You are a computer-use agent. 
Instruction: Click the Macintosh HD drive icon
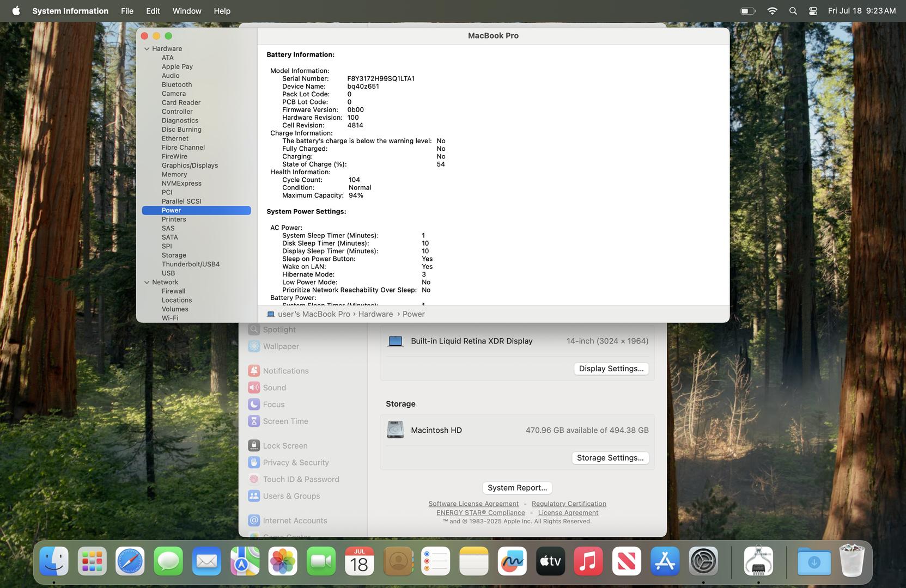coord(396,430)
